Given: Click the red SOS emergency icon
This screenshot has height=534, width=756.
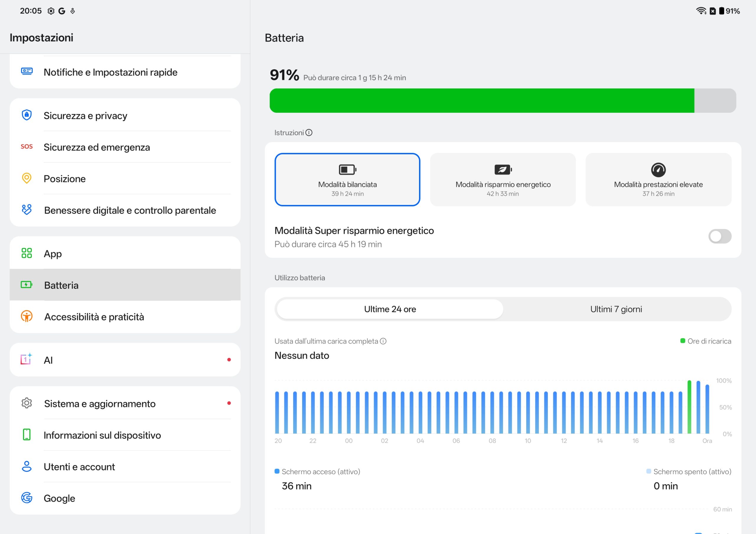Looking at the screenshot, I should point(27,147).
